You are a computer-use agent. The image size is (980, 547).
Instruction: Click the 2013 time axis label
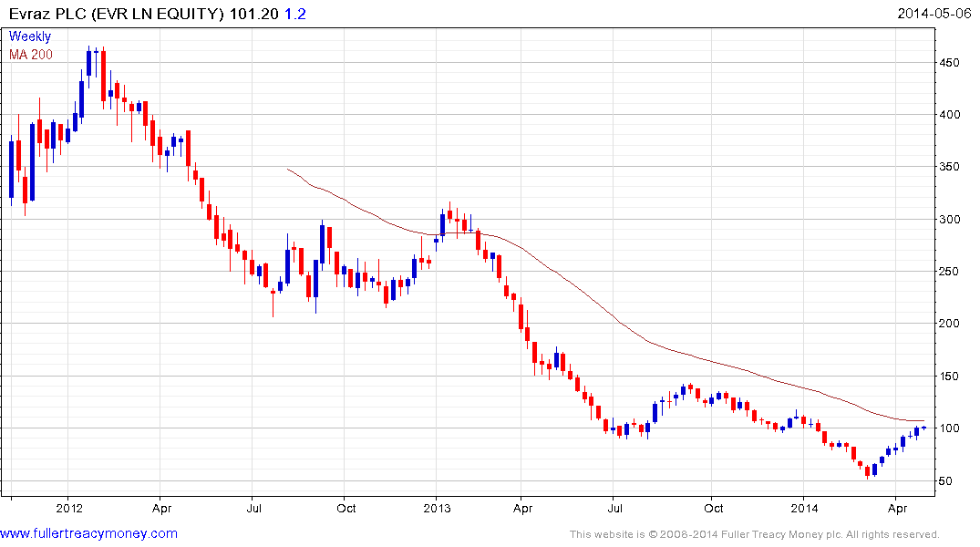click(x=437, y=508)
